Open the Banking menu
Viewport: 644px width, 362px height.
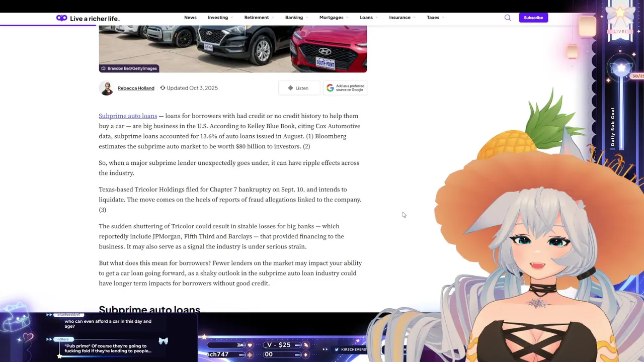click(296, 18)
